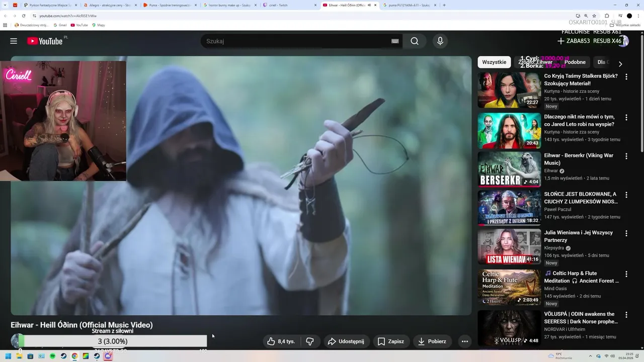644x362 pixels.
Task: Save video with Zapisz button
Action: tap(391, 341)
